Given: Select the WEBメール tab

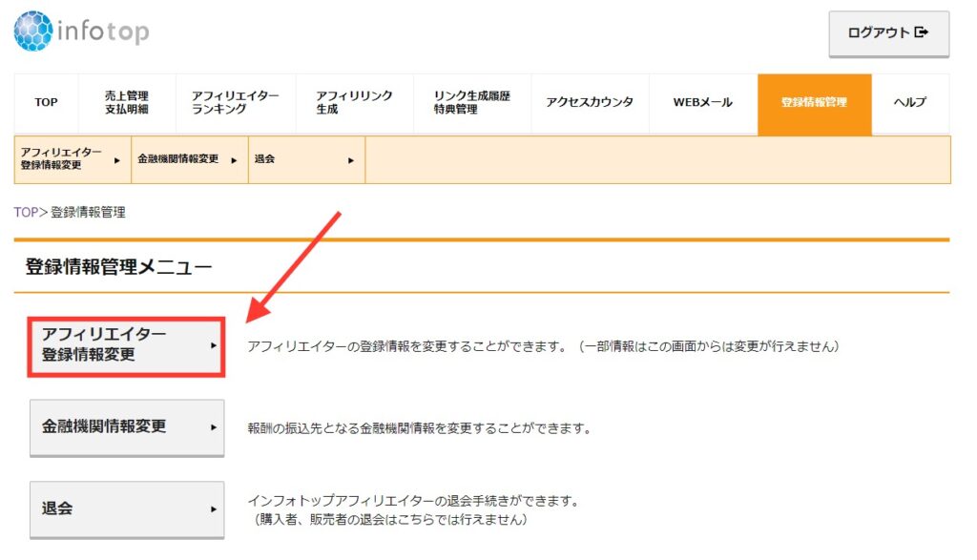Looking at the screenshot, I should pyautogui.click(x=700, y=103).
